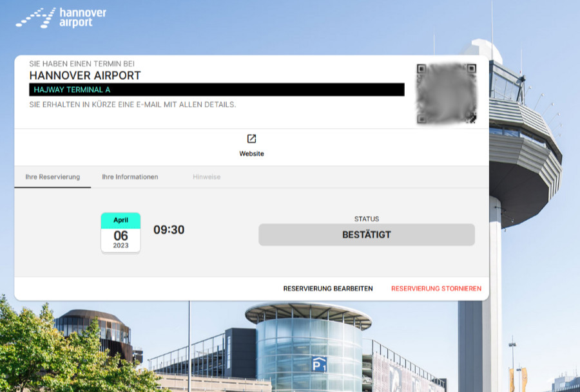This screenshot has width=580, height=392.
Task: Click the Website label under the icon
Action: [251, 154]
